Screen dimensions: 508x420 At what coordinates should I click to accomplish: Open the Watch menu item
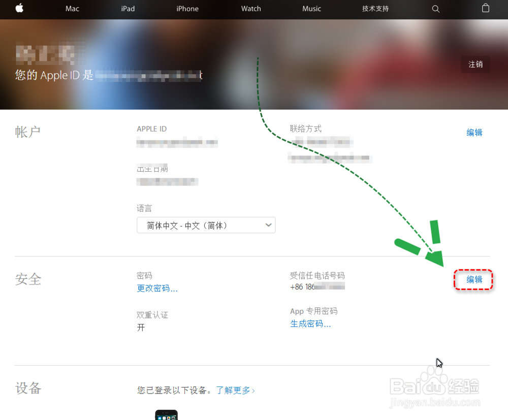(x=251, y=9)
